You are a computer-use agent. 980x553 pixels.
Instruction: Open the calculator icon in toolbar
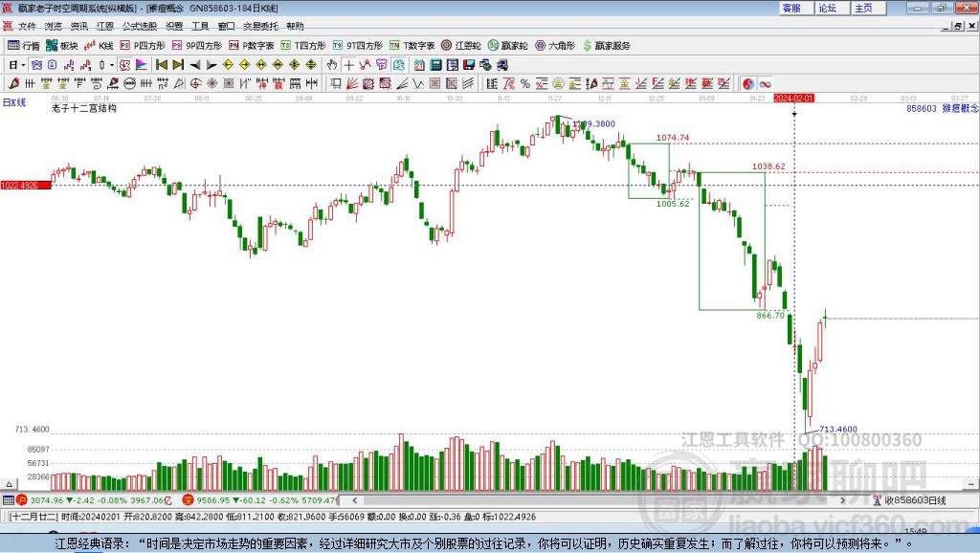[x=435, y=64]
